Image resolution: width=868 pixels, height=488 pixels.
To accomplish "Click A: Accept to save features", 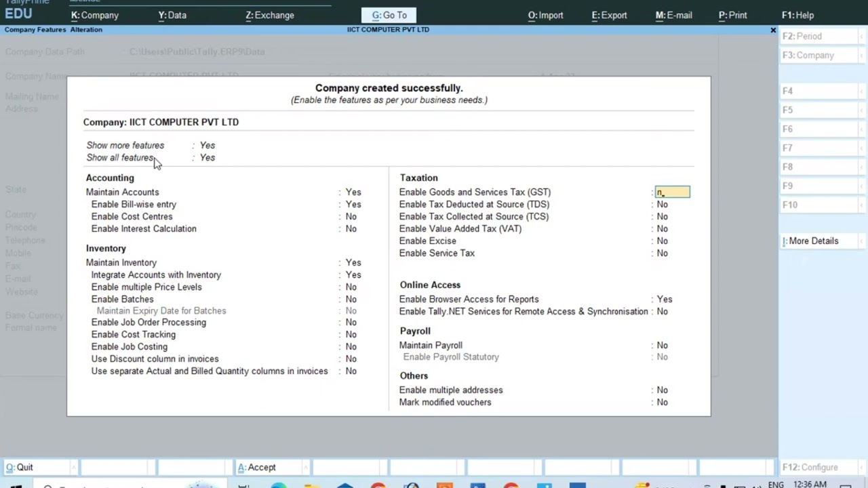I will tap(271, 467).
